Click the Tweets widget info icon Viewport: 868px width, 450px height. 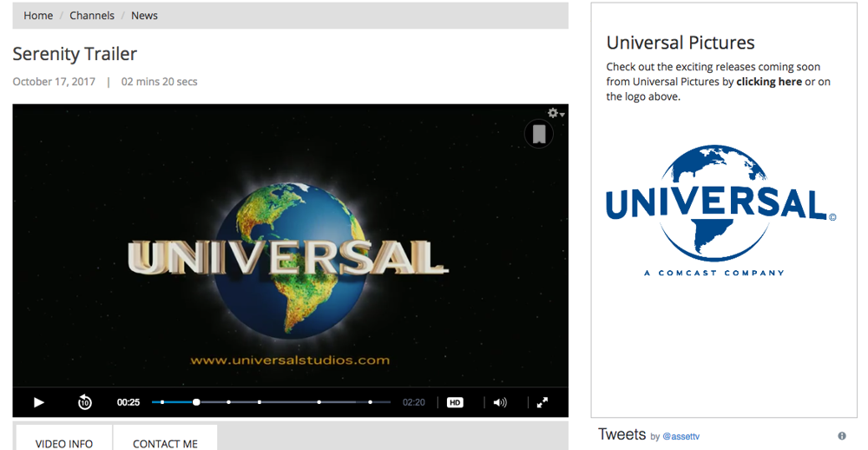point(842,435)
